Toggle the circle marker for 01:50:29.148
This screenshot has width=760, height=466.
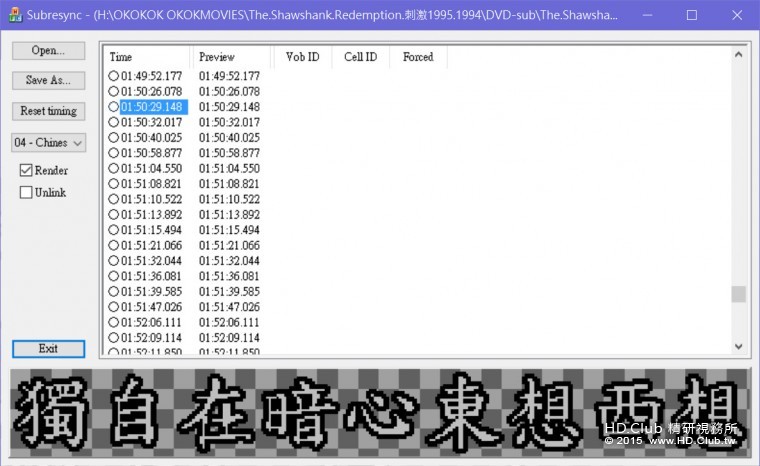coord(113,107)
